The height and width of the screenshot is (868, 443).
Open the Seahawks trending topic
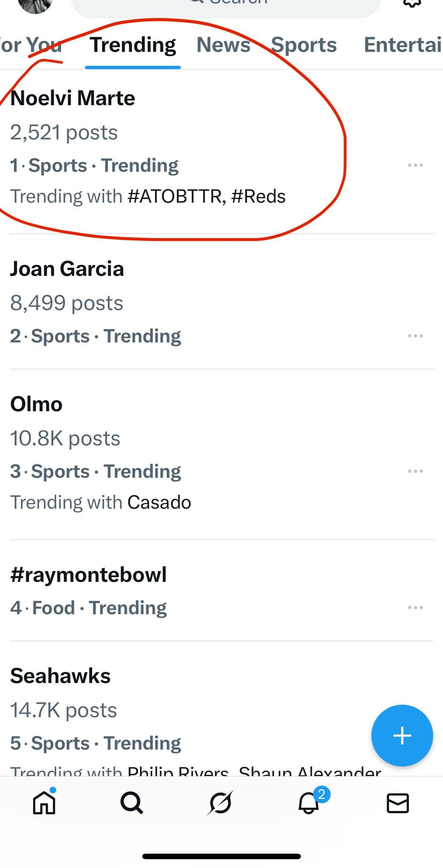pyautogui.click(x=61, y=676)
